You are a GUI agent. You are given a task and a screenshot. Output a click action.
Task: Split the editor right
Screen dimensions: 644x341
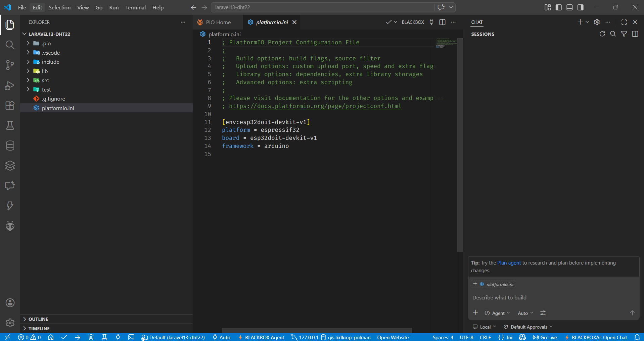point(442,22)
